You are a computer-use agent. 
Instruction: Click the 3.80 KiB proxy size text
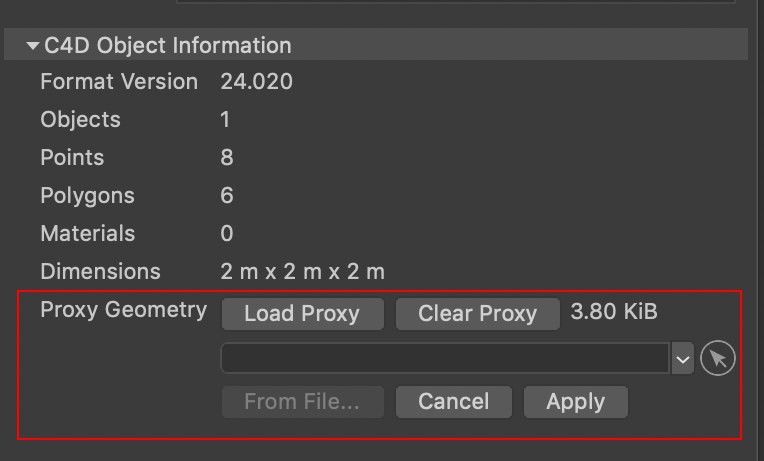[x=613, y=312]
